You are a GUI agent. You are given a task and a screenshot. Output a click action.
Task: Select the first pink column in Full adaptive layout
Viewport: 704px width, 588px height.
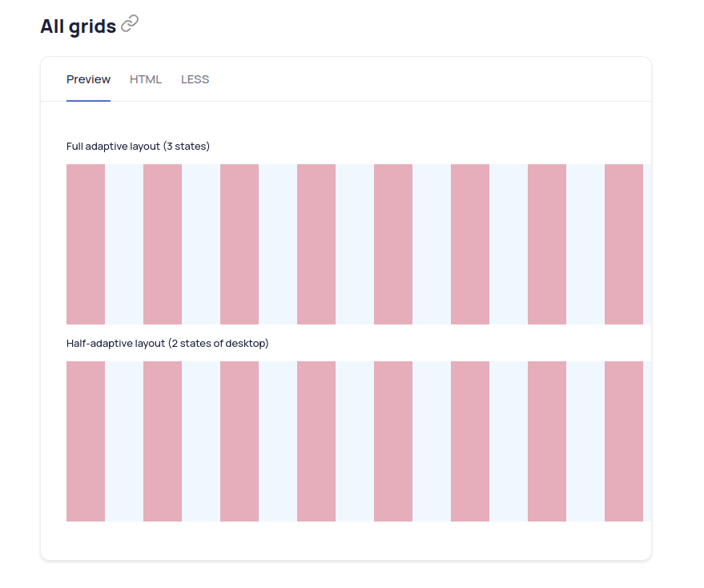(86, 244)
